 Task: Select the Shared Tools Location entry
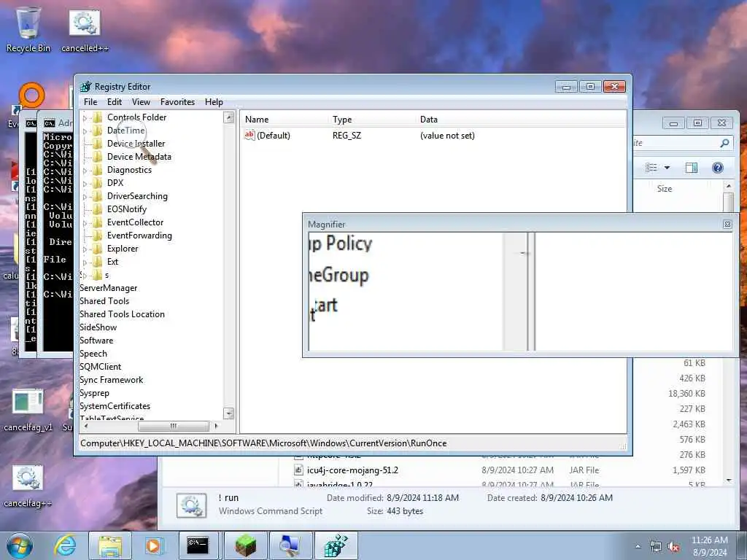pyautogui.click(x=122, y=314)
